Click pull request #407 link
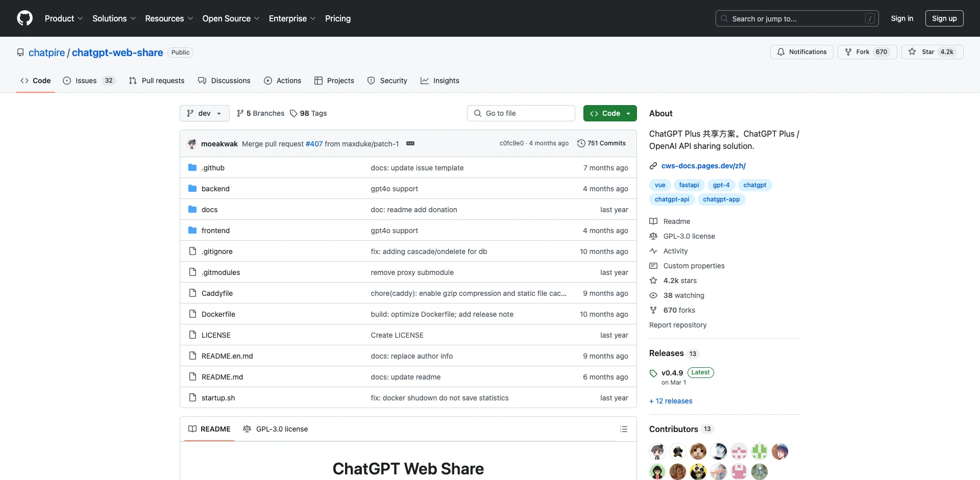Viewport: 980px width, 480px height. [x=314, y=144]
